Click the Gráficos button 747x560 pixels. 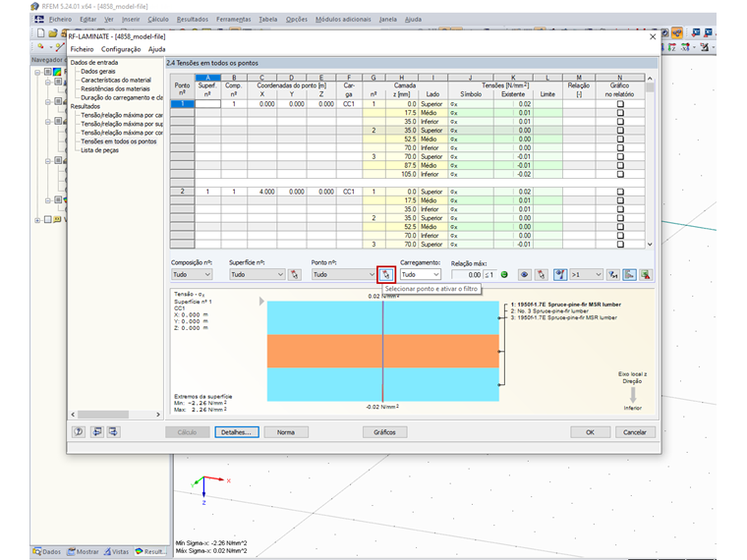point(385,432)
